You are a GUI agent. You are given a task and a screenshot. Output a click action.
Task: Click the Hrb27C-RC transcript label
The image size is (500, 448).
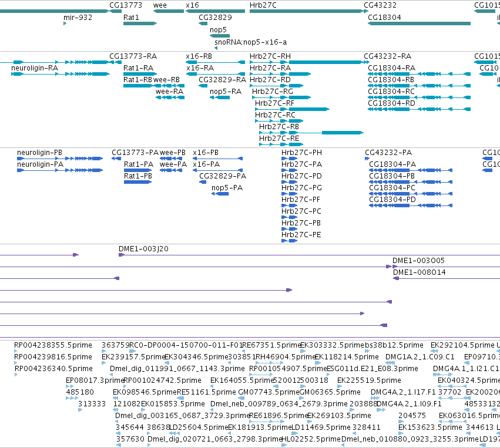click(x=275, y=115)
